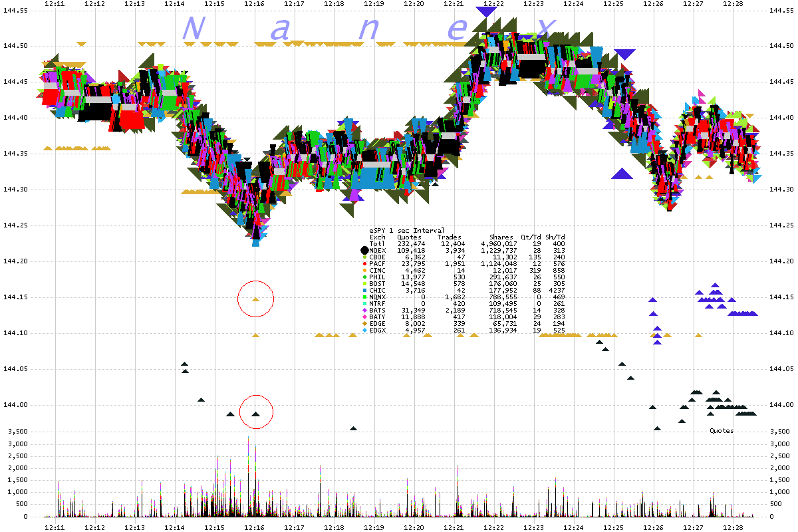Click the light blue EDGX legend diamond
This screenshot has height=532, width=798.
364,330
